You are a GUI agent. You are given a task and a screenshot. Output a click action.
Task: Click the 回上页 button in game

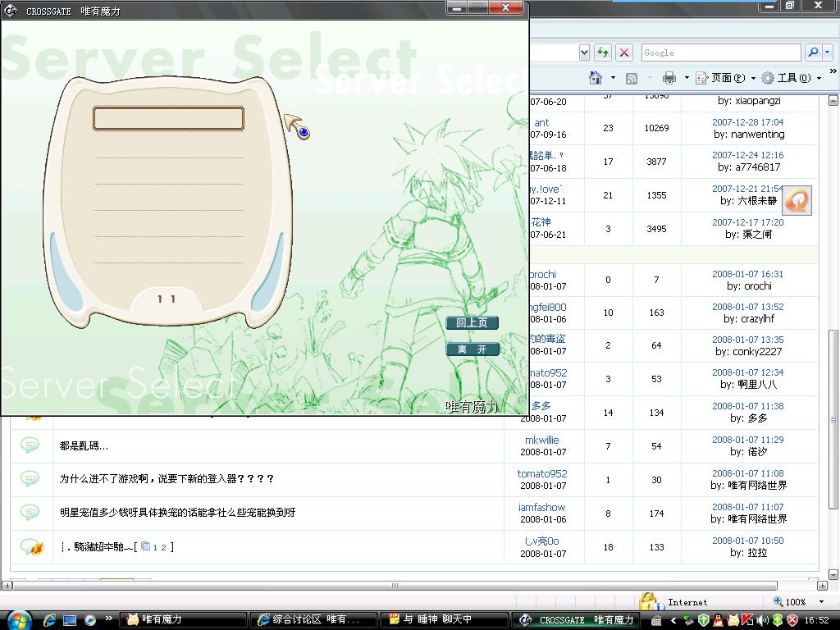click(472, 323)
